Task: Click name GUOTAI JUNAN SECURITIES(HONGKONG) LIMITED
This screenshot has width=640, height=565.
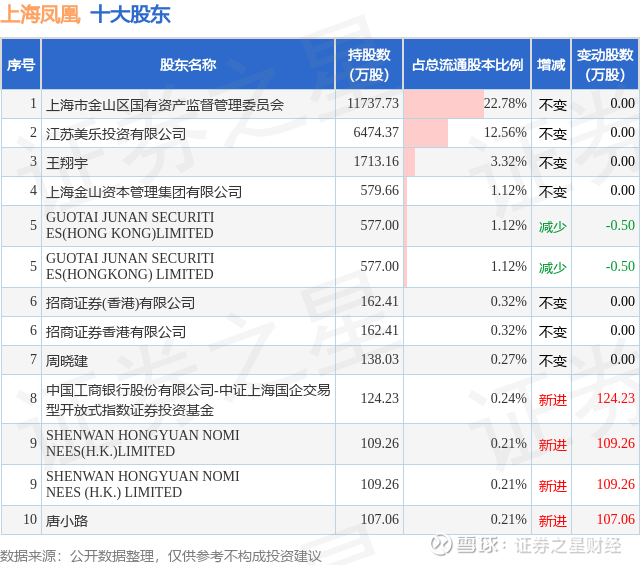Action: click(x=130, y=266)
